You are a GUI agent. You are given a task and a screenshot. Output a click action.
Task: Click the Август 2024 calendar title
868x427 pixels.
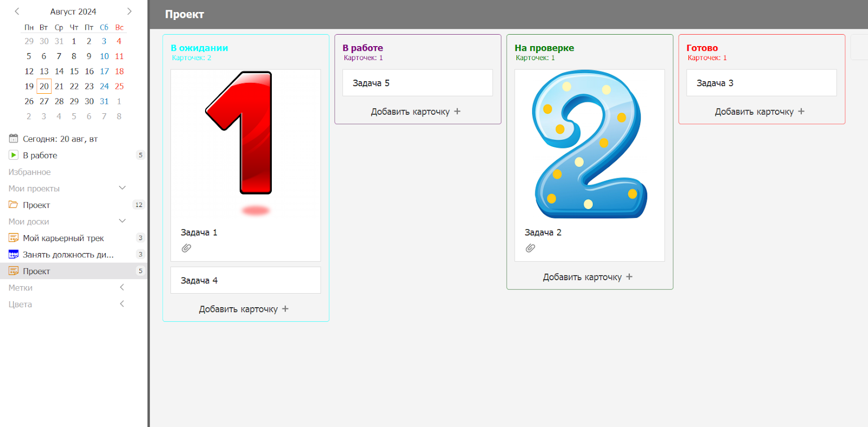click(x=73, y=11)
